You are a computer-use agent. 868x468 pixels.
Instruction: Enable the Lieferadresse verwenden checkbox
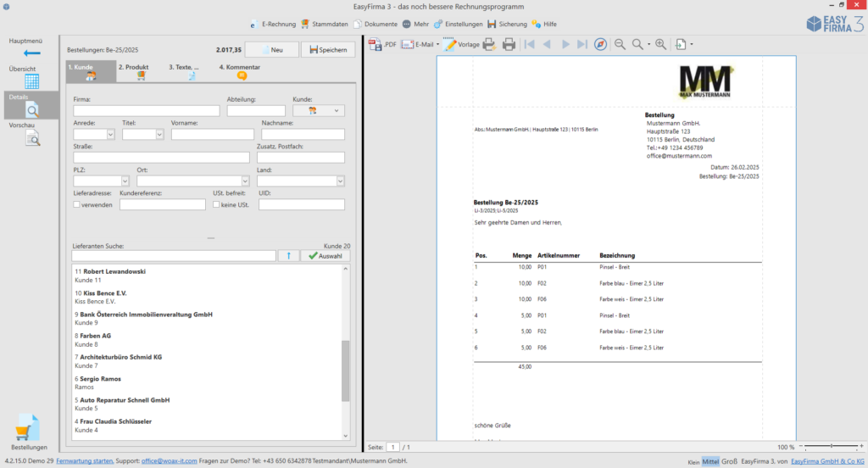coord(77,204)
